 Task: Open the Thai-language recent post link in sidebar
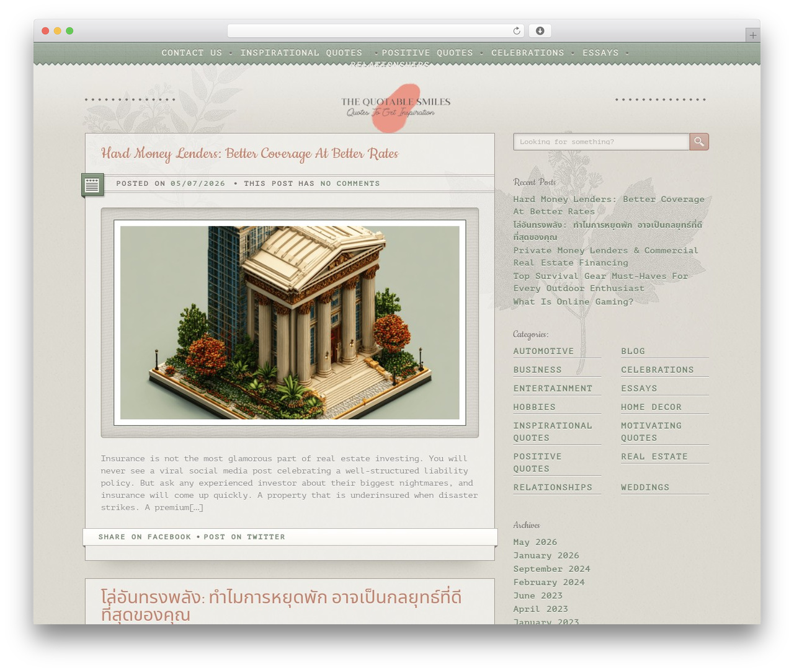[607, 231]
